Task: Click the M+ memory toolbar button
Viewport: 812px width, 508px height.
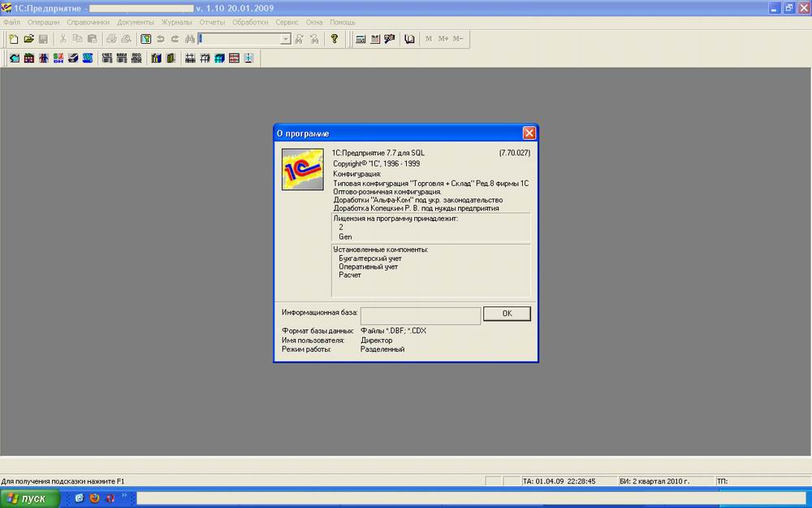Action: (x=443, y=39)
